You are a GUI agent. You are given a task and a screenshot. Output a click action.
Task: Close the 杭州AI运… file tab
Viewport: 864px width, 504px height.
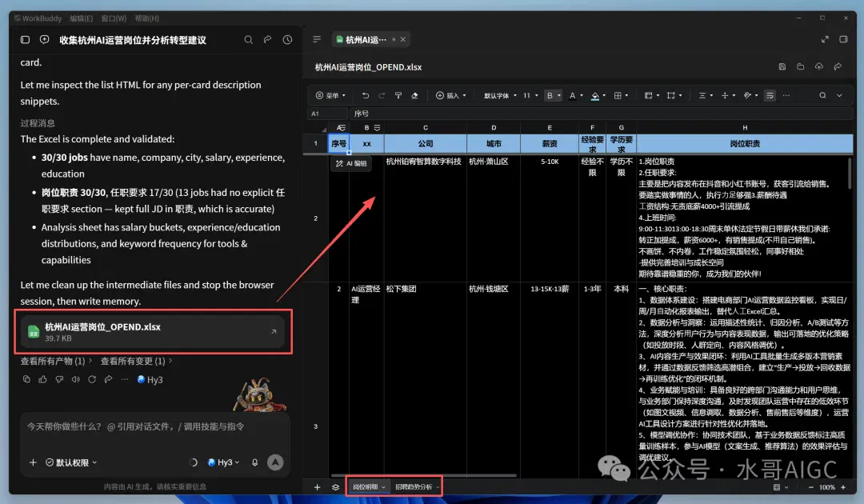(403, 39)
